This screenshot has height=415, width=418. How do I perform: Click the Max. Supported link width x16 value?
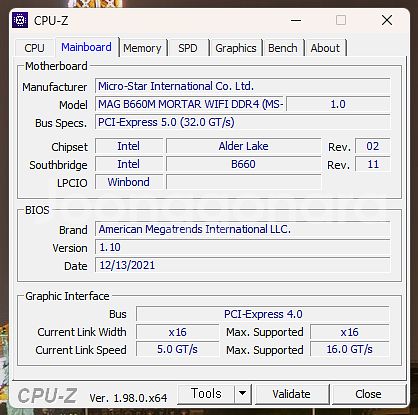(350, 332)
